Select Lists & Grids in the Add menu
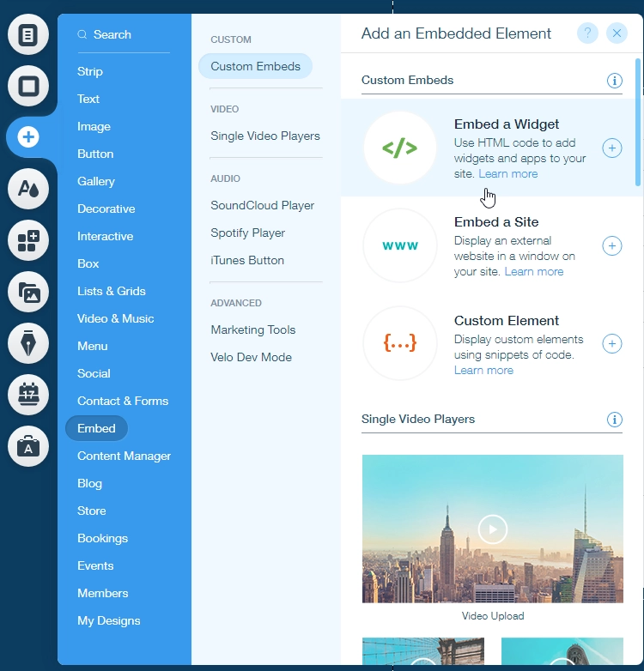644x671 pixels. click(x=112, y=291)
